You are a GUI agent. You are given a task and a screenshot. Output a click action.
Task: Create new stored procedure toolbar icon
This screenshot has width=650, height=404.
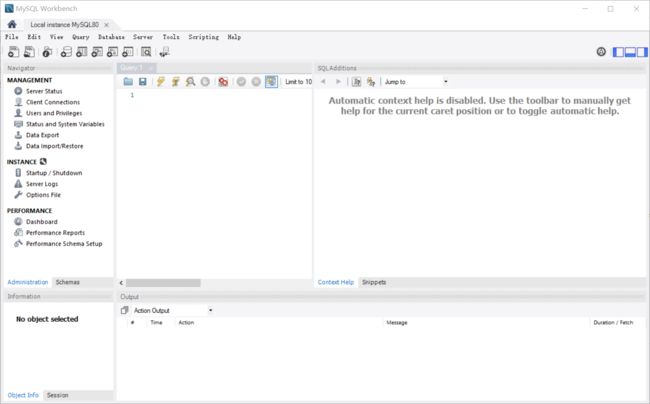click(x=112, y=52)
